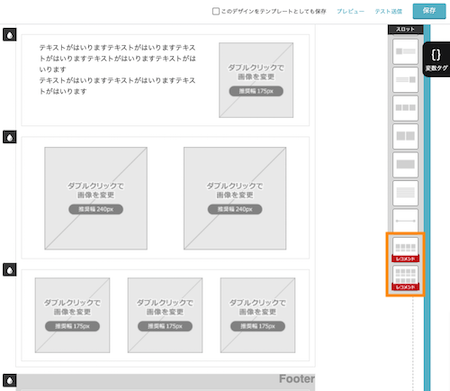Select the text-left image-right slot layout
The height and width of the screenshot is (391, 450).
[405, 80]
